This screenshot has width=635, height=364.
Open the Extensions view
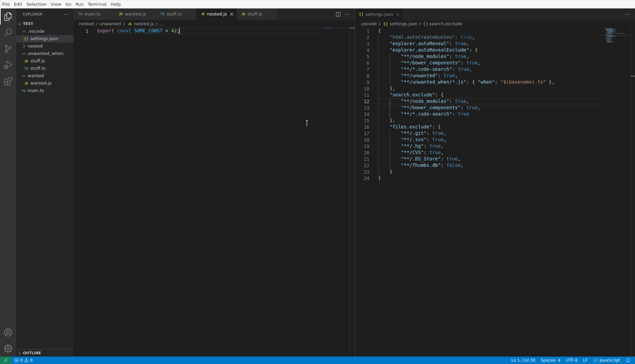(8, 81)
